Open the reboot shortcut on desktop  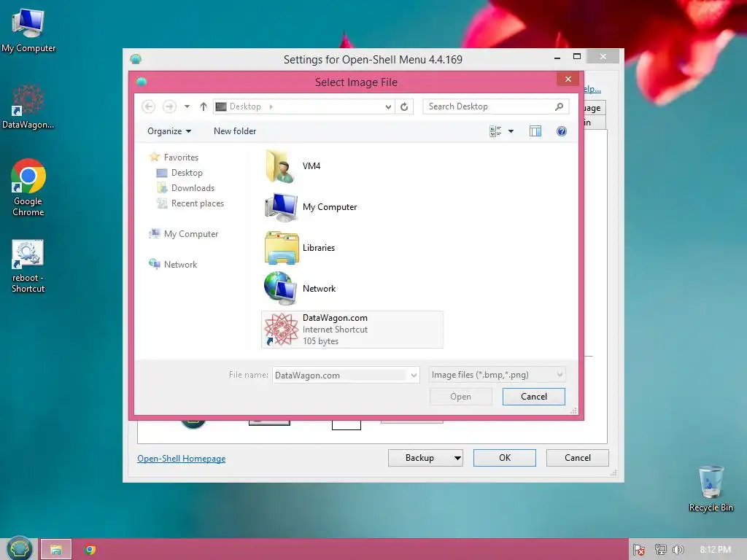28,265
